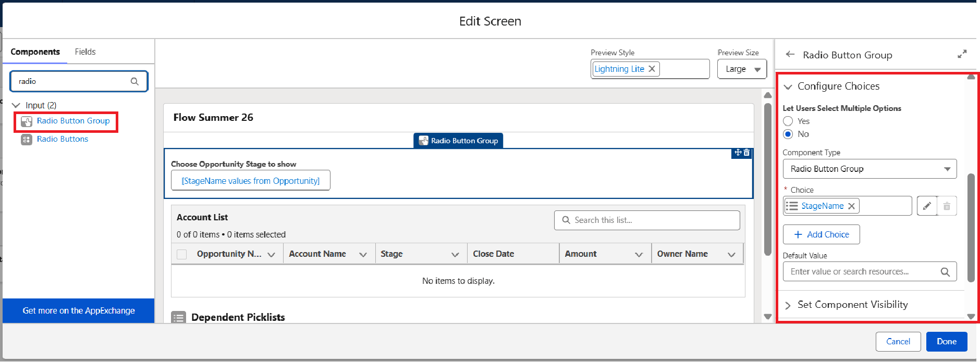Click canvas scrollbar up arrow
The height and width of the screenshot is (362, 980).
pos(767,95)
